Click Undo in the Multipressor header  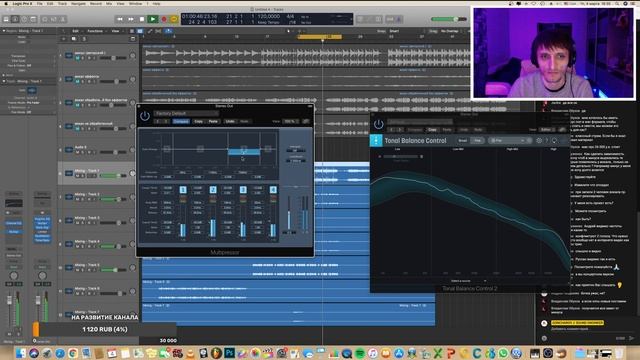click(230, 121)
